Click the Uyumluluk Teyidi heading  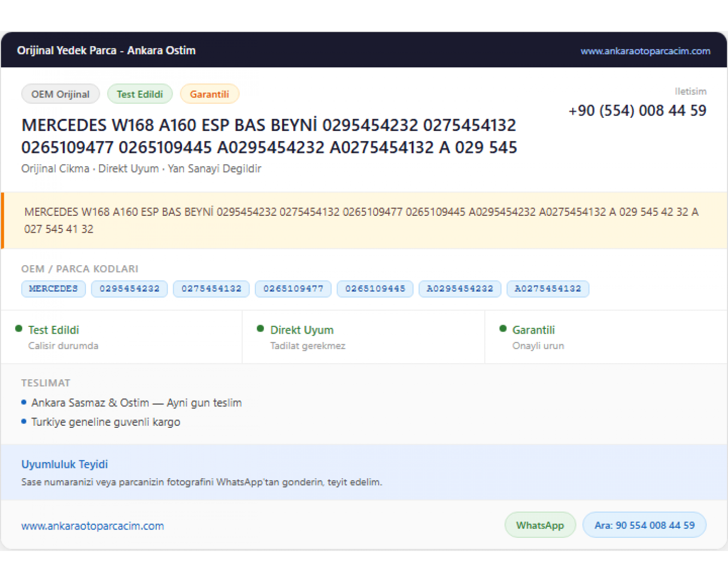point(65,464)
